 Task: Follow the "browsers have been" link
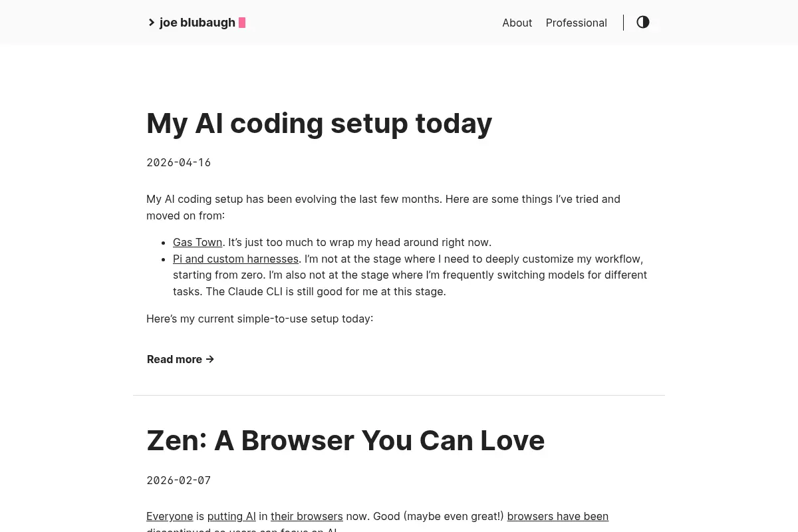[x=557, y=516]
